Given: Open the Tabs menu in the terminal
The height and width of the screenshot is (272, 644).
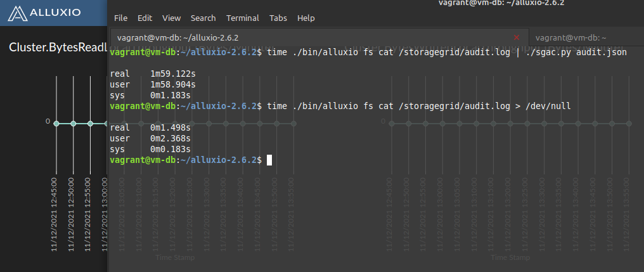Looking at the screenshot, I should click(278, 18).
